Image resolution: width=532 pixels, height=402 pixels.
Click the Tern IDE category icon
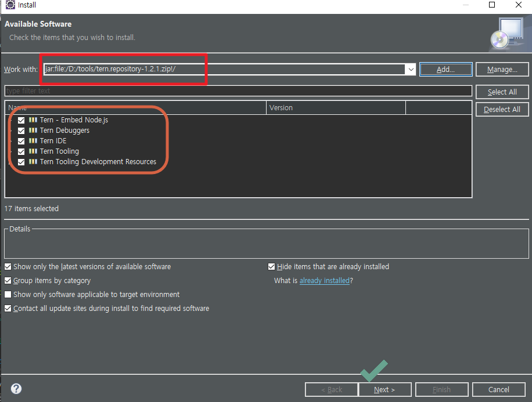click(x=33, y=141)
